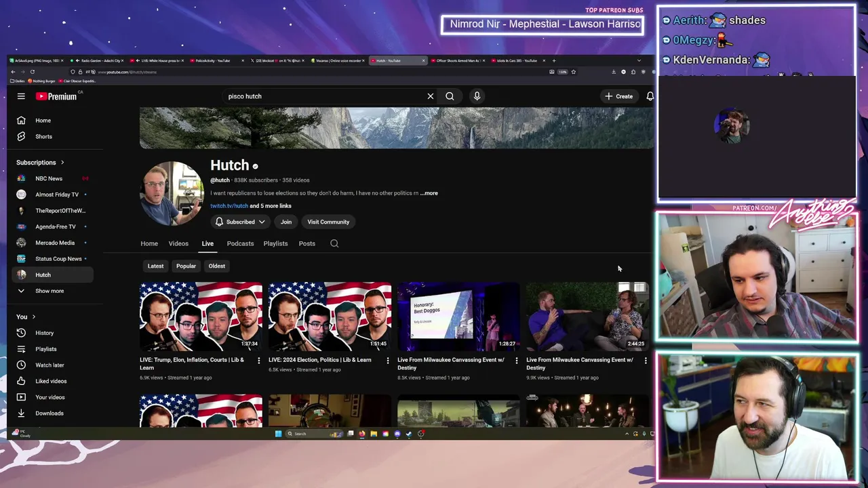This screenshot has height=488, width=868.
Task: Bookmark this page with the star
Action: coord(573,72)
